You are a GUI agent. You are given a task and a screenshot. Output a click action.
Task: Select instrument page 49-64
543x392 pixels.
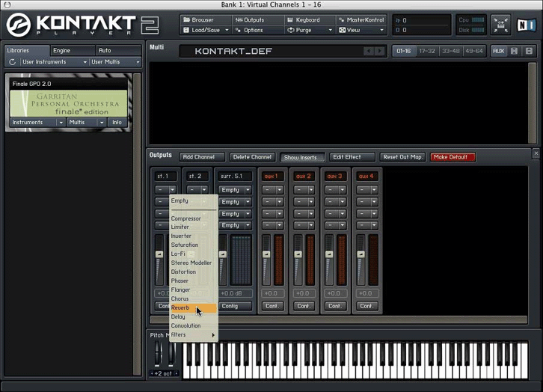tap(474, 51)
